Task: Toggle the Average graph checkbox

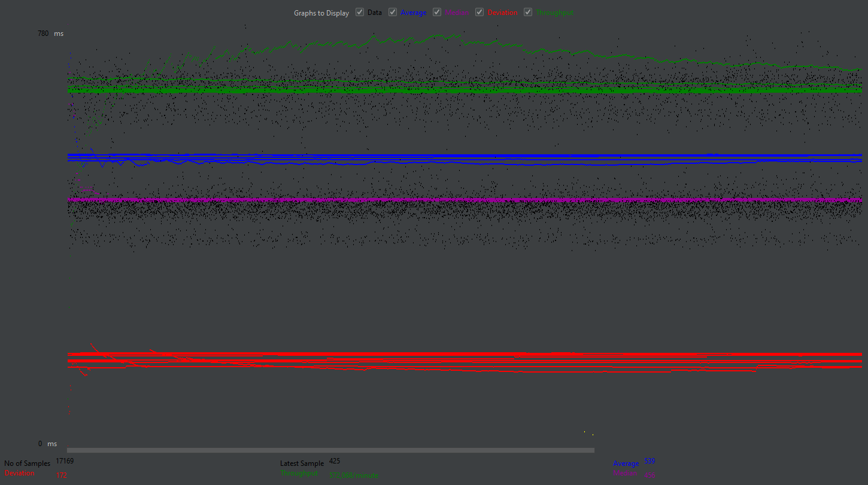Action: 393,13
